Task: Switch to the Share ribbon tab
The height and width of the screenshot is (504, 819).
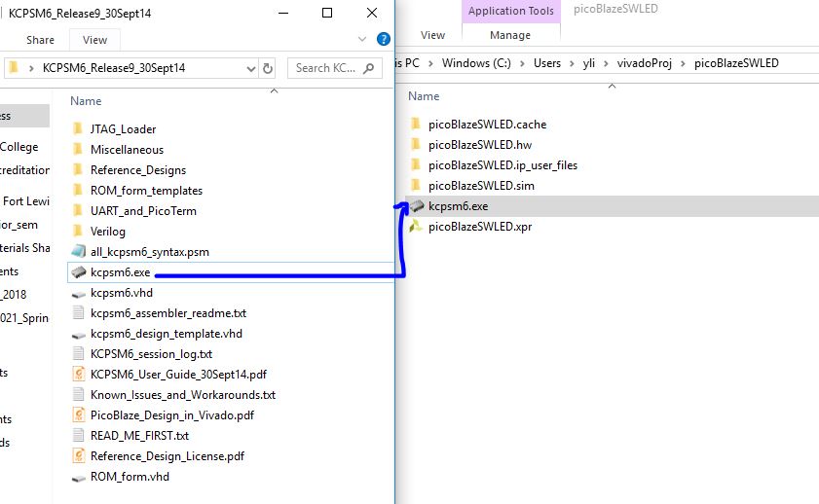Action: 41,40
